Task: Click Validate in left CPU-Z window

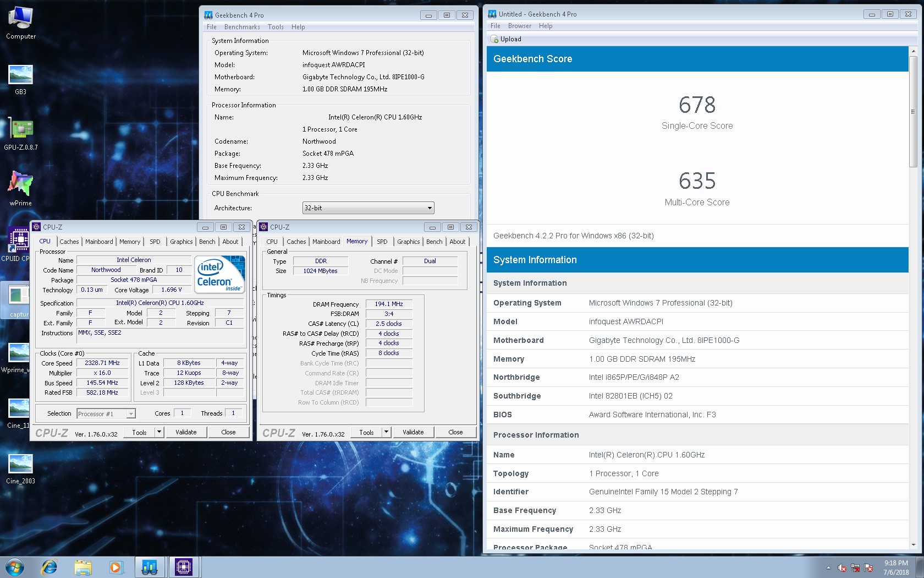Action: [186, 432]
